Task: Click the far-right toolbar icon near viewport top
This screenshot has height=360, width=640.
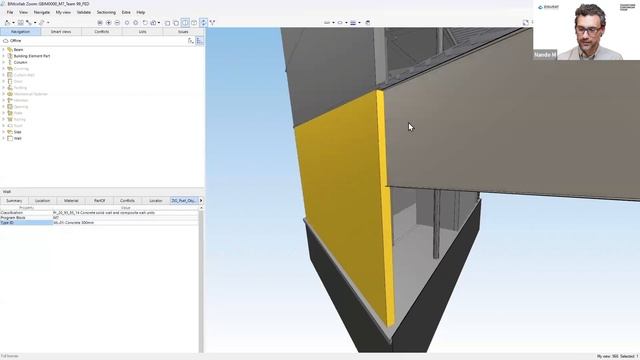Action: coord(367,23)
